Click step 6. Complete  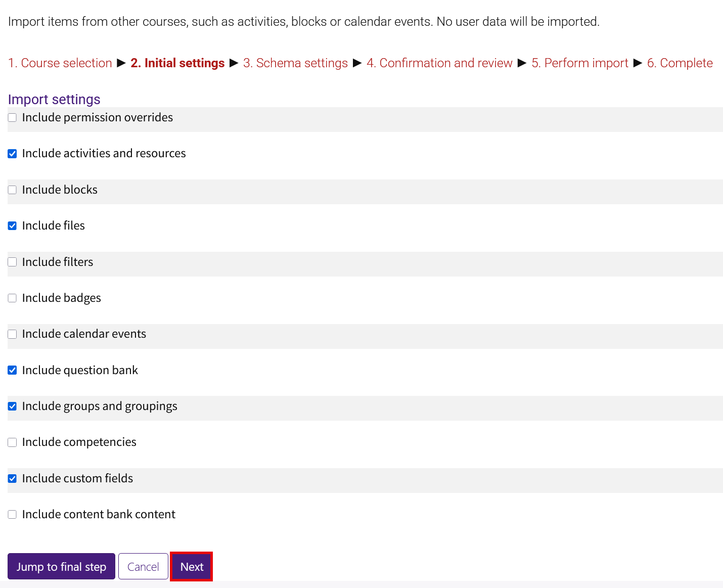tap(680, 63)
